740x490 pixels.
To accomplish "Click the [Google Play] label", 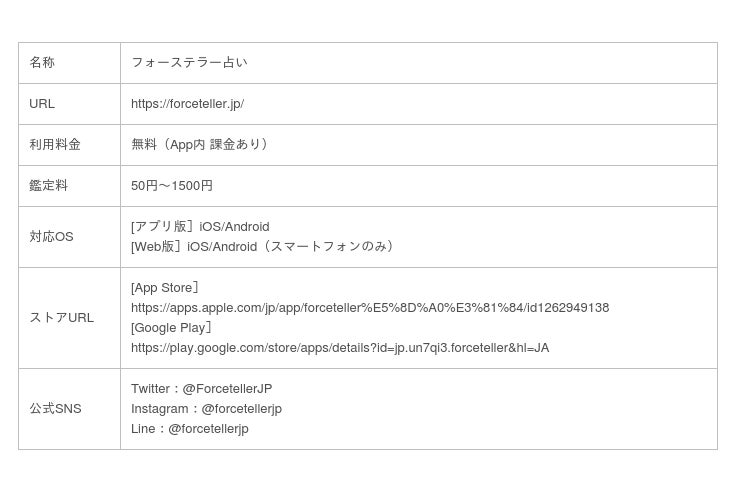I will [172, 328].
